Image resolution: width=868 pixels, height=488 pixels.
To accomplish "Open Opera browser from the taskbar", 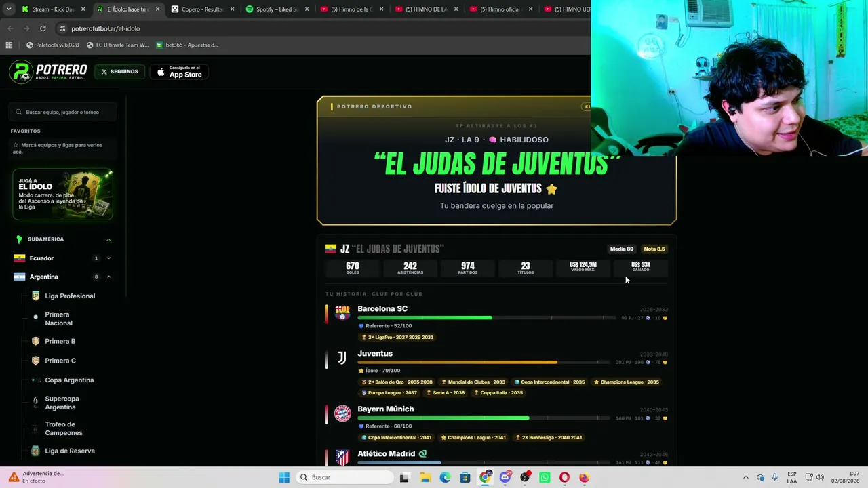I will (x=564, y=477).
